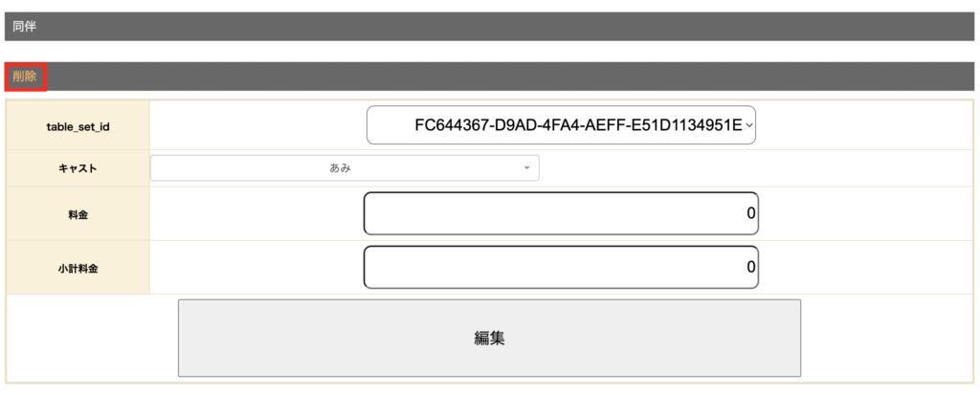Click blank area left of 編集 button
This screenshot has height=395, width=980.
click(x=92, y=338)
